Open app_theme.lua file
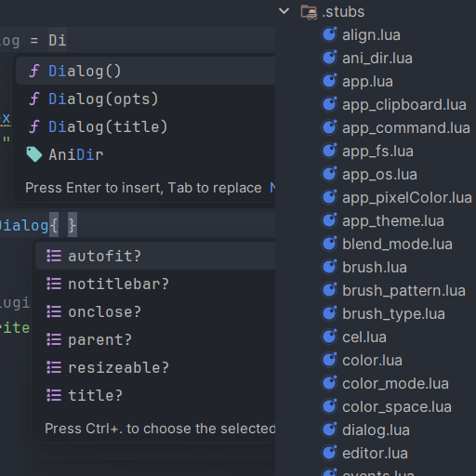The height and width of the screenshot is (476, 476). pos(393,220)
